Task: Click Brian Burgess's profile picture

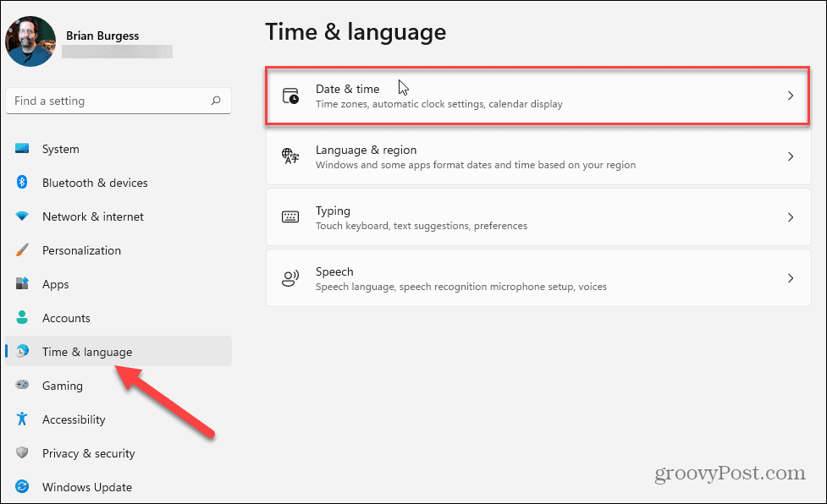Action: click(30, 41)
